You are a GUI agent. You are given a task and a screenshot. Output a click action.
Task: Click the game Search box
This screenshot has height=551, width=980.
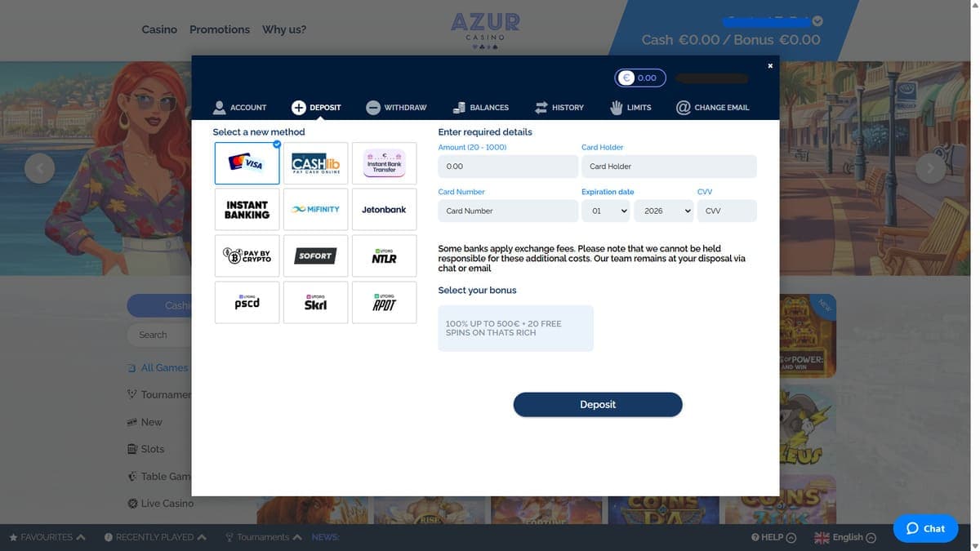pos(159,335)
